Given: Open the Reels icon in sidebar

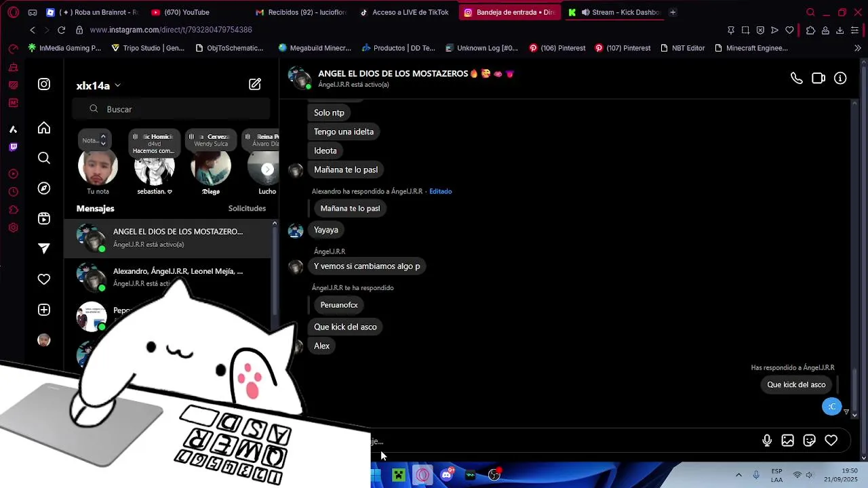Looking at the screenshot, I should 44,218.
